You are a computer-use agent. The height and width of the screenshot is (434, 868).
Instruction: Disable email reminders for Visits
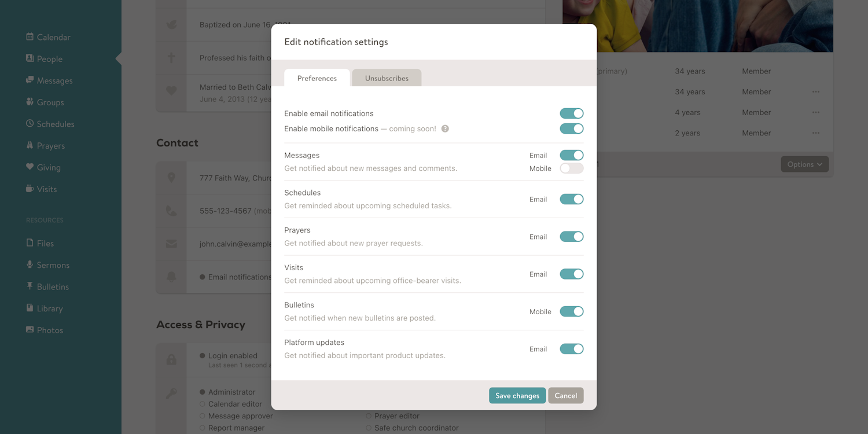coord(571,274)
